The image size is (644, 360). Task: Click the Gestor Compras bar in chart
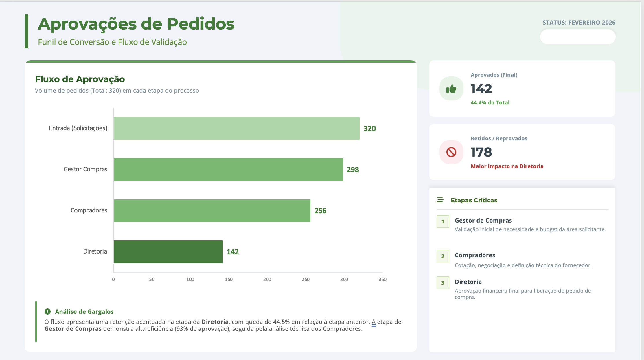point(228,169)
